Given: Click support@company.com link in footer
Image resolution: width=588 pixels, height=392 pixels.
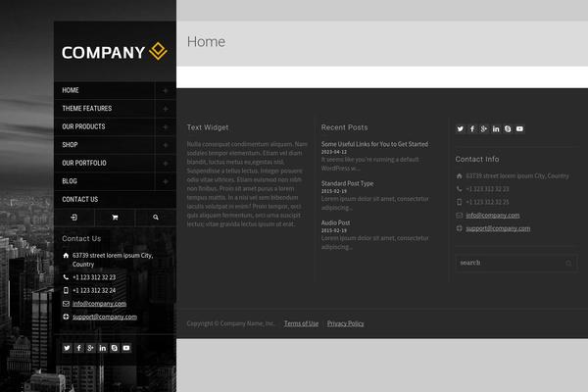Looking at the screenshot, I should pyautogui.click(x=498, y=228).
